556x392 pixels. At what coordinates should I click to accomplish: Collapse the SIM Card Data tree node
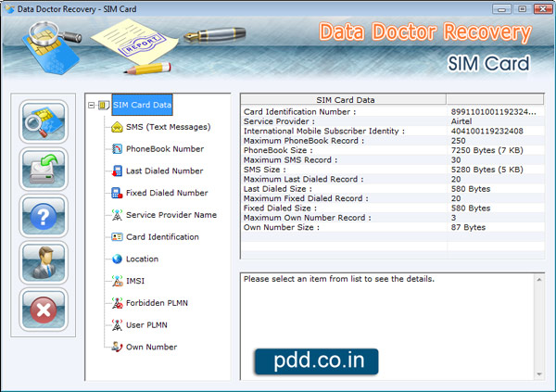point(92,105)
